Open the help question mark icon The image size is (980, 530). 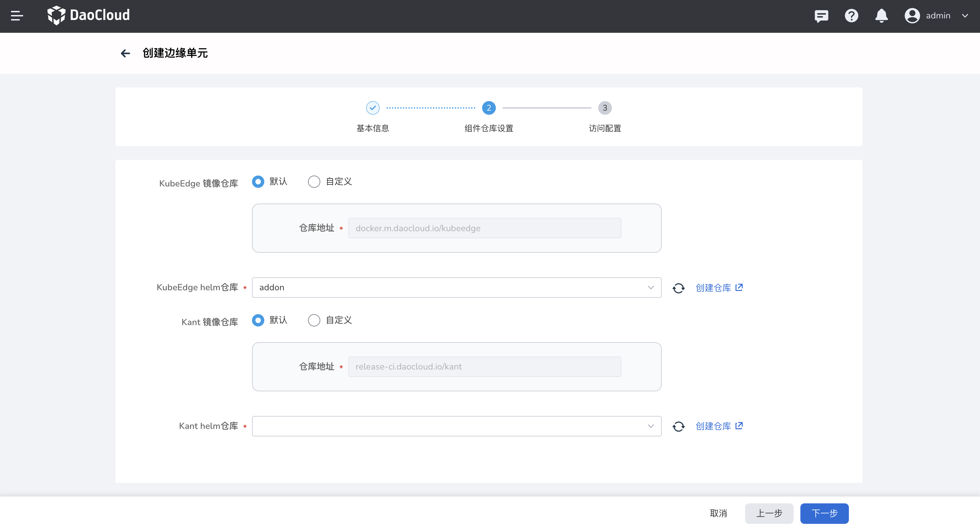point(851,16)
